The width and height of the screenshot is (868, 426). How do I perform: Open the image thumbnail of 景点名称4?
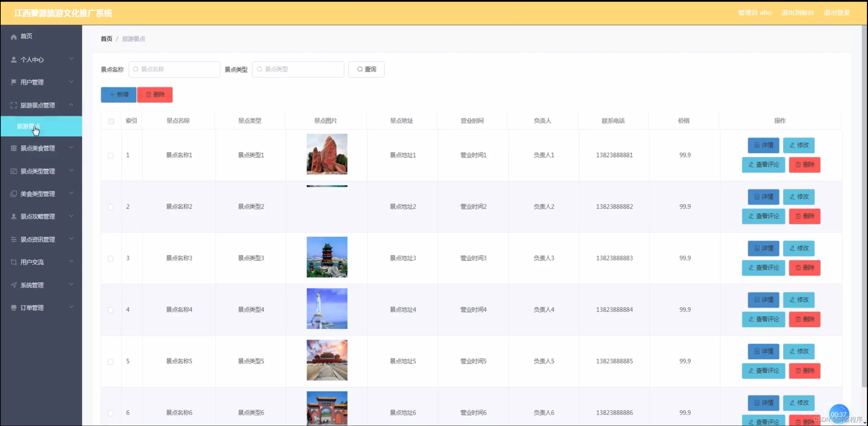326,308
